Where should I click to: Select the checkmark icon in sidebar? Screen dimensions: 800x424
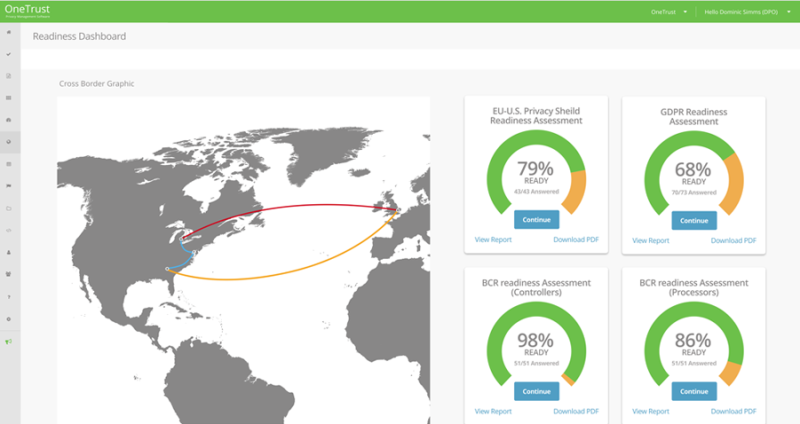click(9, 54)
